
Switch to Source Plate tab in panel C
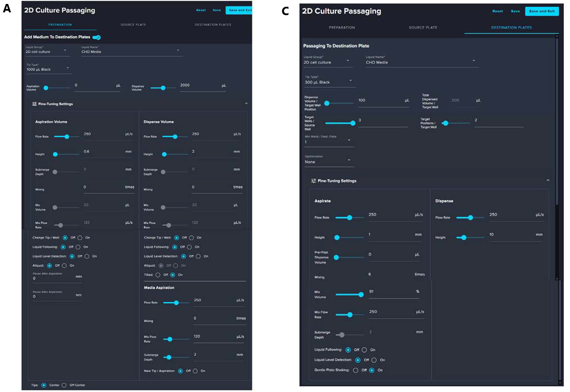(x=423, y=28)
